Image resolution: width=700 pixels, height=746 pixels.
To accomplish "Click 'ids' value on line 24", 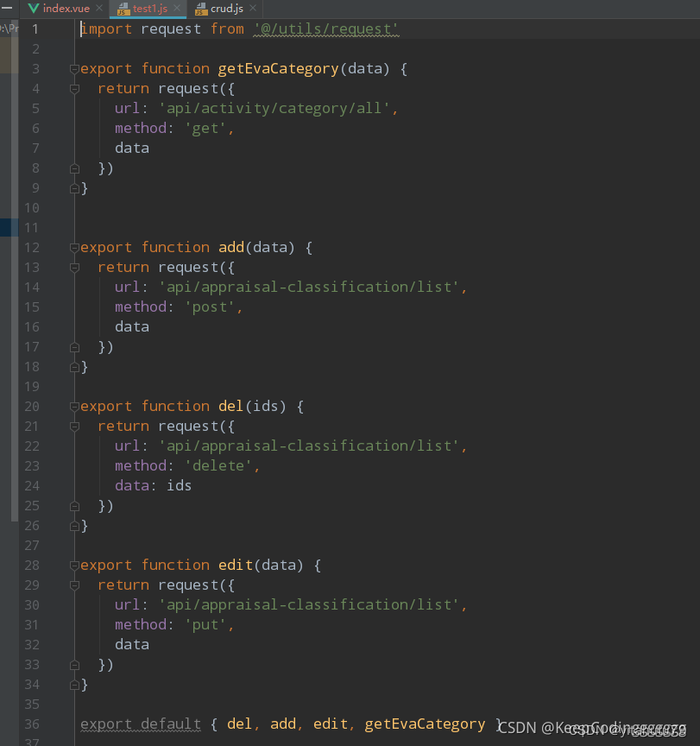I will click(179, 486).
